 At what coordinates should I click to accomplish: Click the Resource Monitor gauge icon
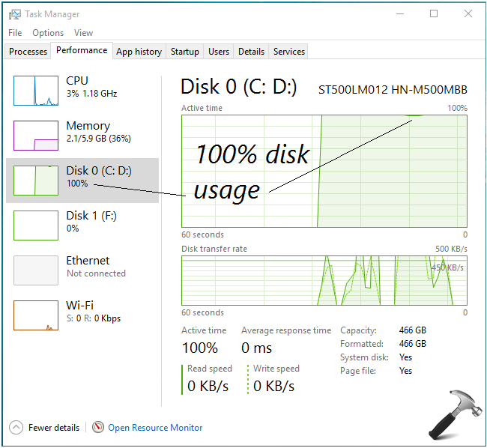click(x=98, y=427)
